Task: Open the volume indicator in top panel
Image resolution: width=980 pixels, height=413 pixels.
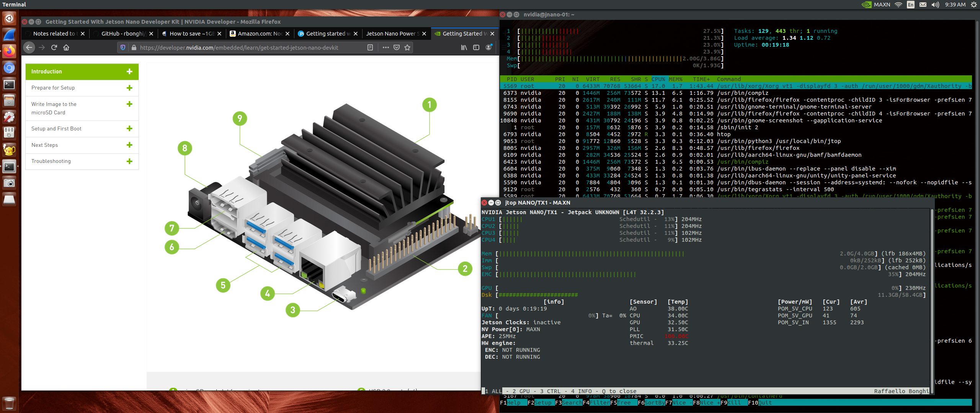Action: pos(935,5)
